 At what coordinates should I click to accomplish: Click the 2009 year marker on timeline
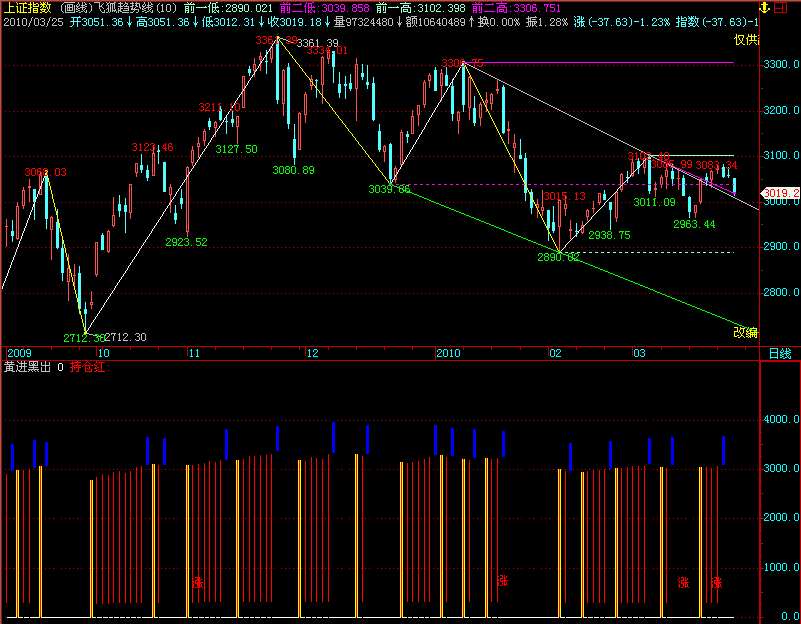(x=20, y=353)
